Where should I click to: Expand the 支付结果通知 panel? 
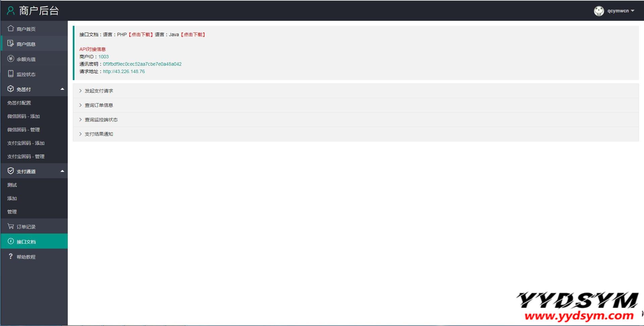coord(99,134)
